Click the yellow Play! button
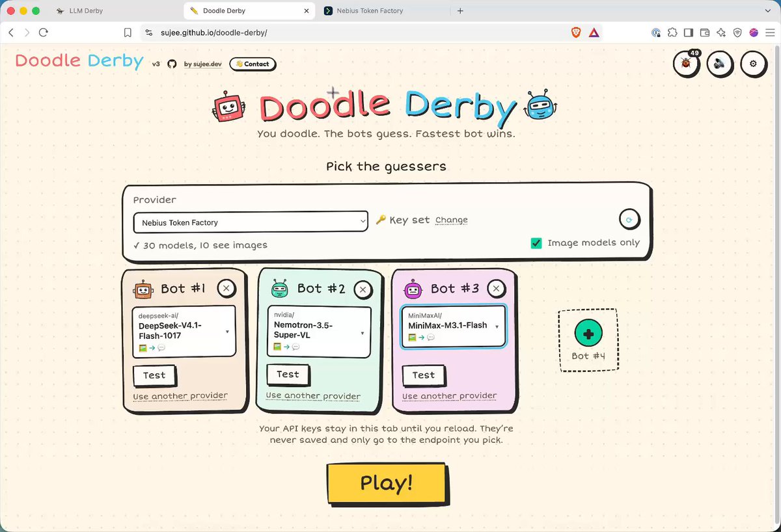The width and height of the screenshot is (781, 532). (x=387, y=483)
